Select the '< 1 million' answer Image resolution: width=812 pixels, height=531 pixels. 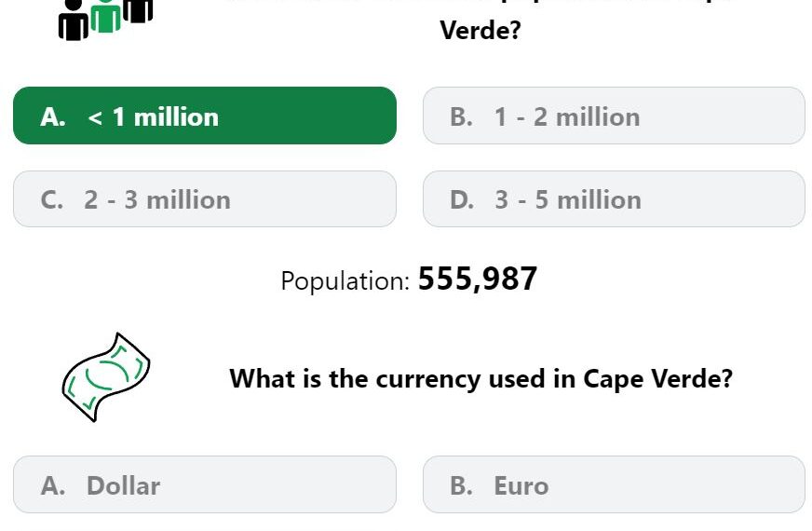(x=205, y=116)
